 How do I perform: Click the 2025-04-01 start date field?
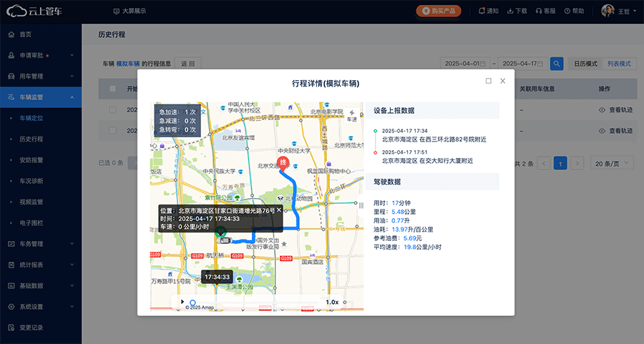coord(465,64)
